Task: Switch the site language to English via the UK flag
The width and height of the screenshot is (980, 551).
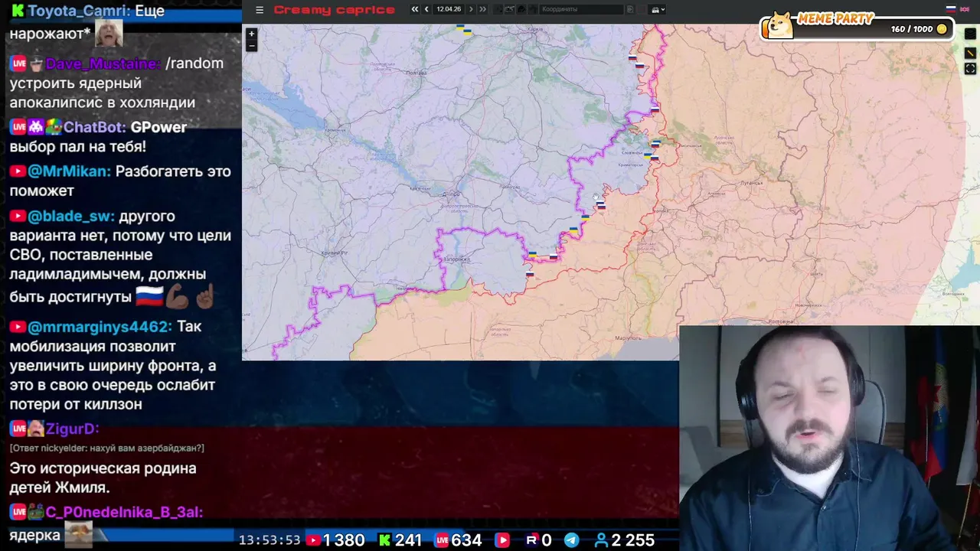Action: tap(965, 9)
